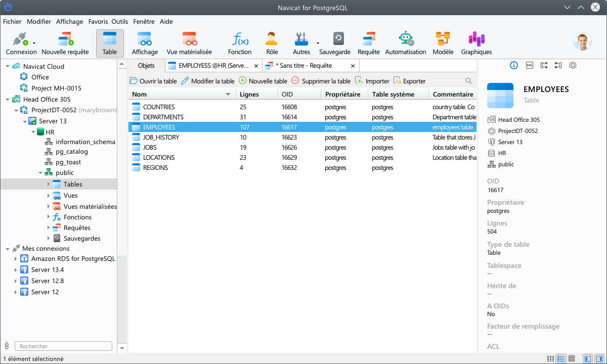Collapse the Head Office 305 node
The height and width of the screenshot is (364, 607).
tap(7, 100)
